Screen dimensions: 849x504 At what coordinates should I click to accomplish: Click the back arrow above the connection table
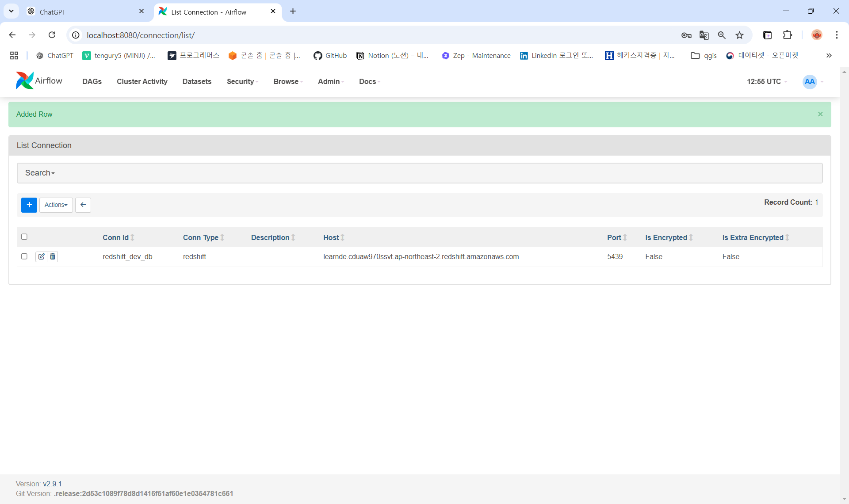[83, 205]
